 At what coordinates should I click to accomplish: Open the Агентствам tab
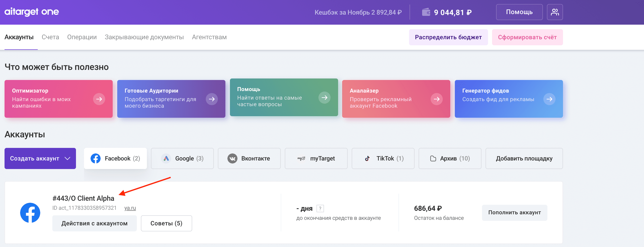tap(209, 37)
